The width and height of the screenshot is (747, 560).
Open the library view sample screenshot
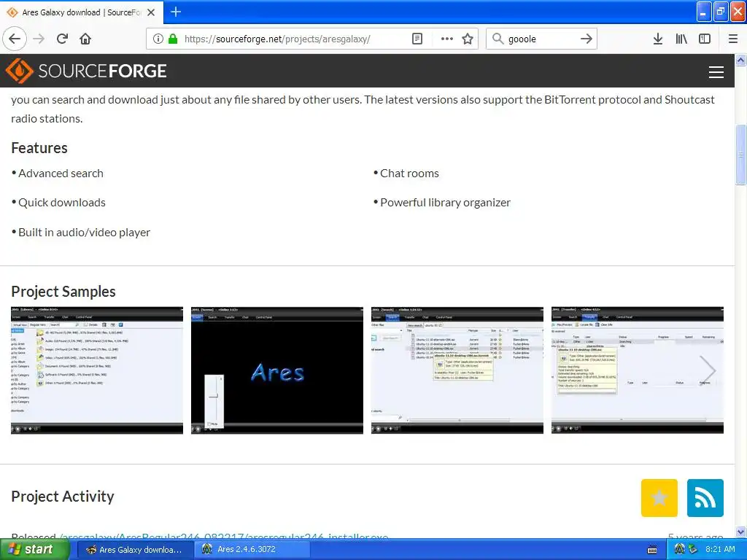(x=97, y=370)
